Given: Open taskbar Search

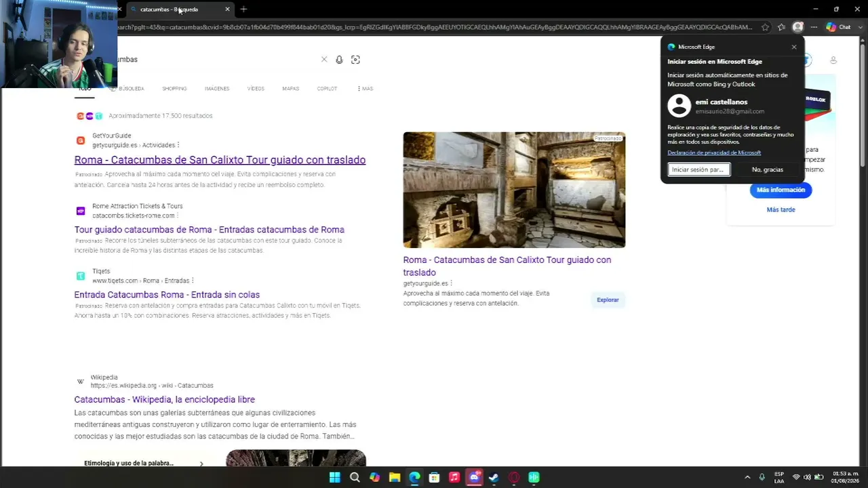Looking at the screenshot, I should click(355, 477).
